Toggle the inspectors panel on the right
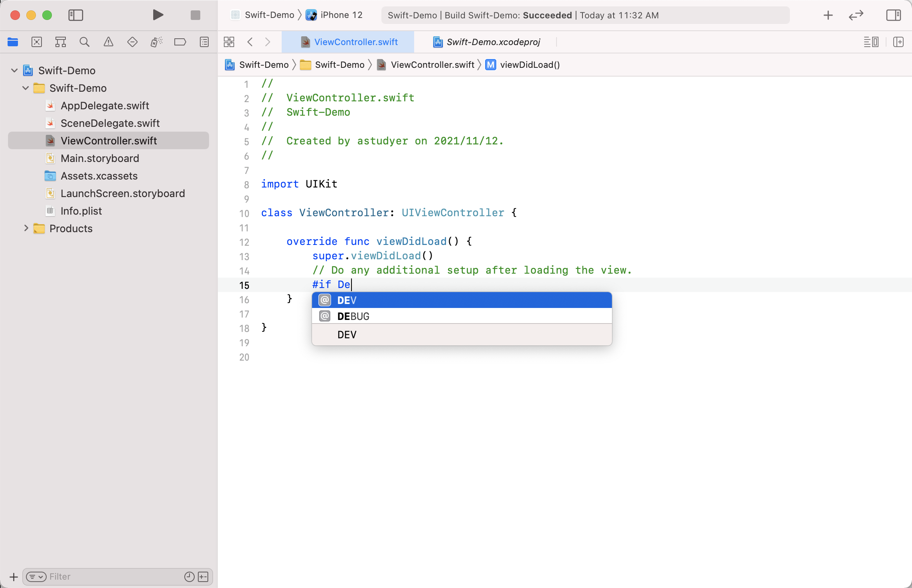Image resolution: width=912 pixels, height=588 pixels. pos(893,15)
